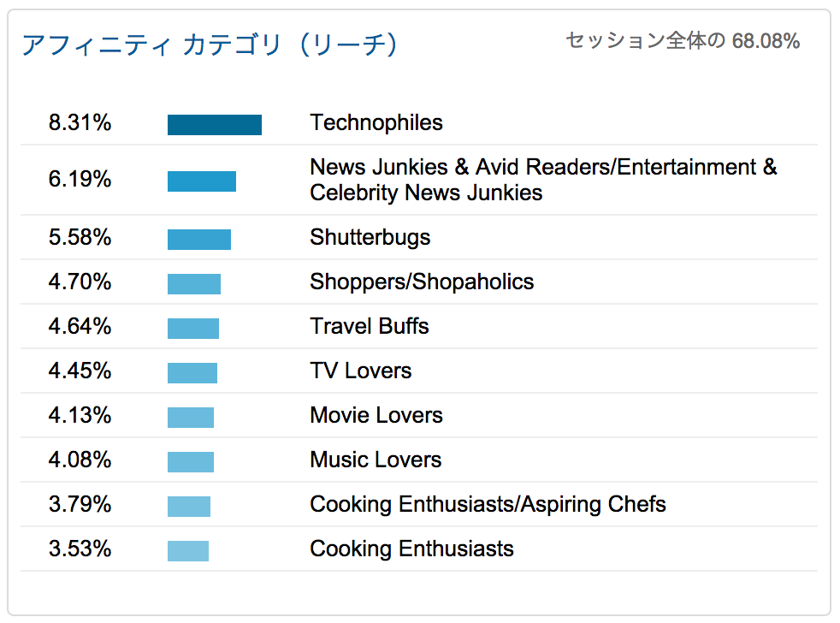Select the dark blue Technophiles bar
Screen dimensions: 840x623
pyautogui.click(x=215, y=125)
